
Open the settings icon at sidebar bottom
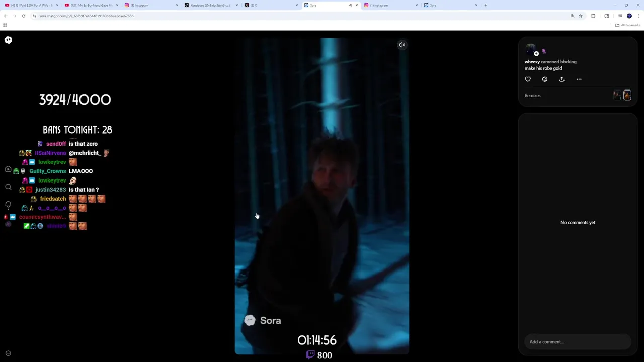point(8,353)
